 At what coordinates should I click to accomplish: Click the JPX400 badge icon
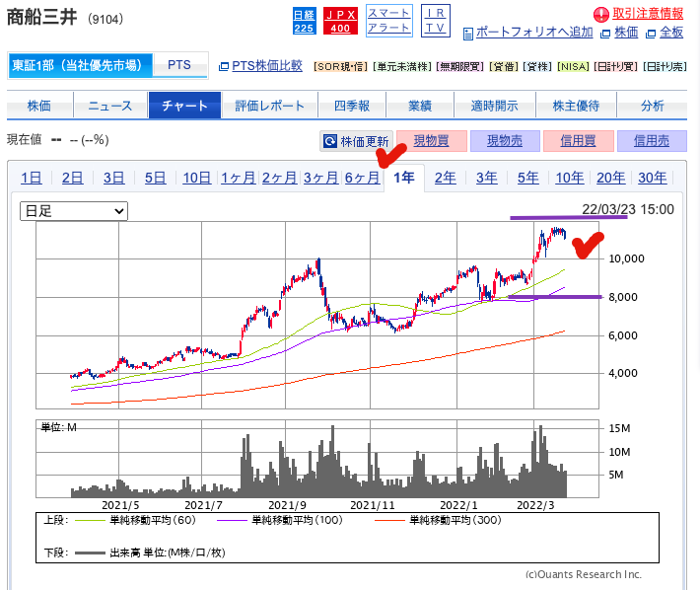(x=340, y=21)
